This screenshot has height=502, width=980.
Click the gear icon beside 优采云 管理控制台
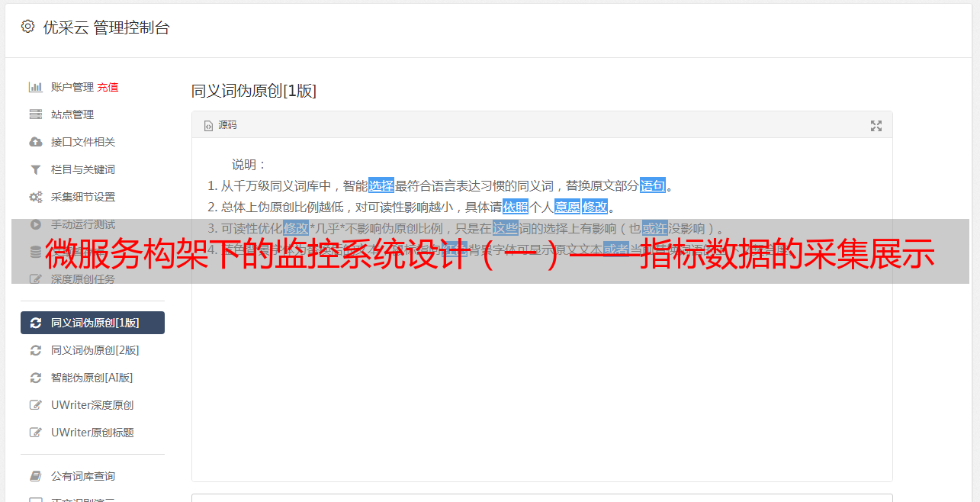pos(28,27)
